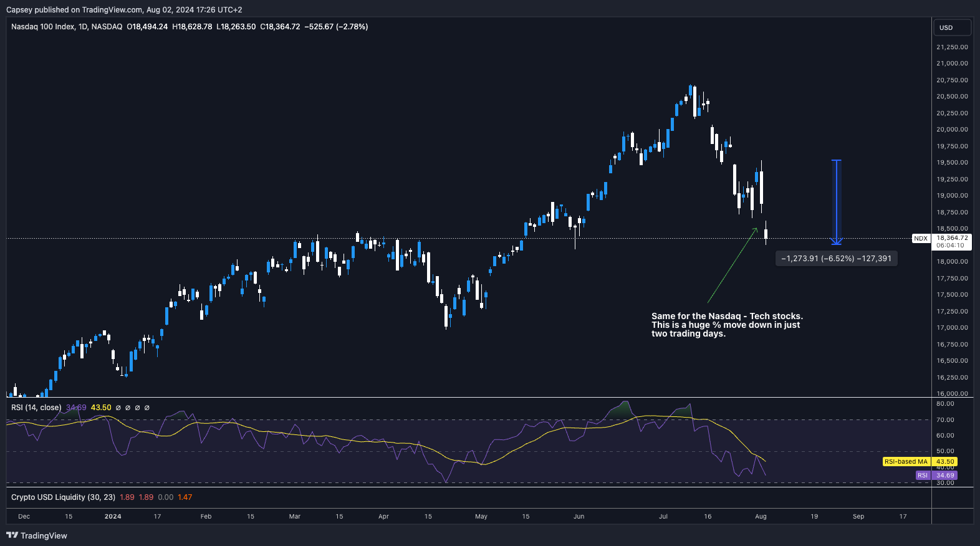Click the Sep label on time axis

tap(858, 517)
